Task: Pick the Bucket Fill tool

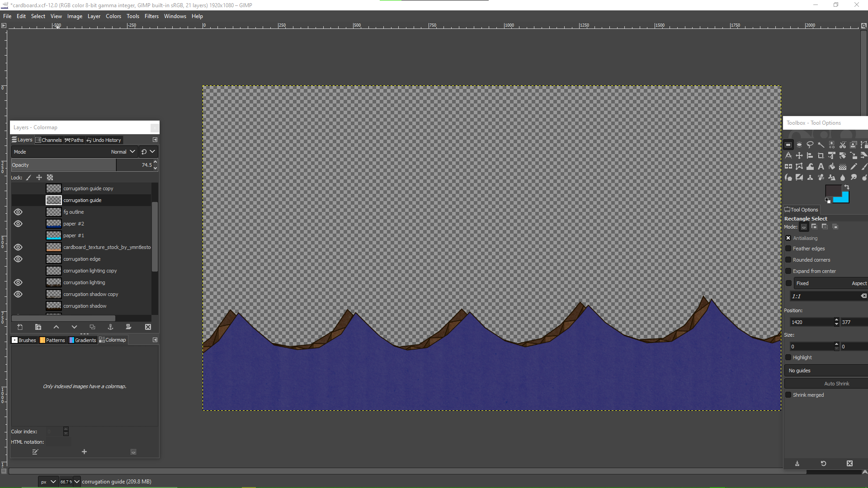Action: click(832, 167)
